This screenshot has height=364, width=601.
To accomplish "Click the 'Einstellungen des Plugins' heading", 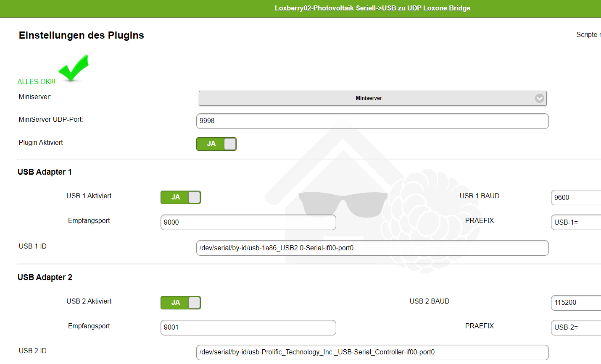I will pyautogui.click(x=82, y=35).
